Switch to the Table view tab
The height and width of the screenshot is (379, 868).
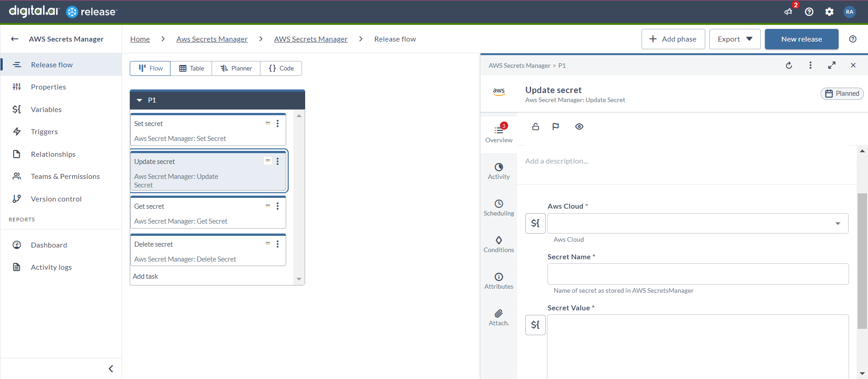pyautogui.click(x=191, y=68)
